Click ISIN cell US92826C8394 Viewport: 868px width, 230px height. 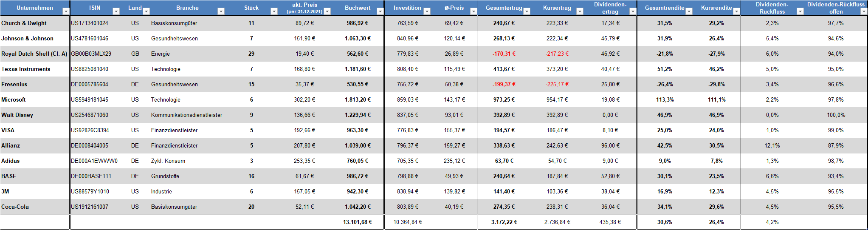[x=90, y=130]
